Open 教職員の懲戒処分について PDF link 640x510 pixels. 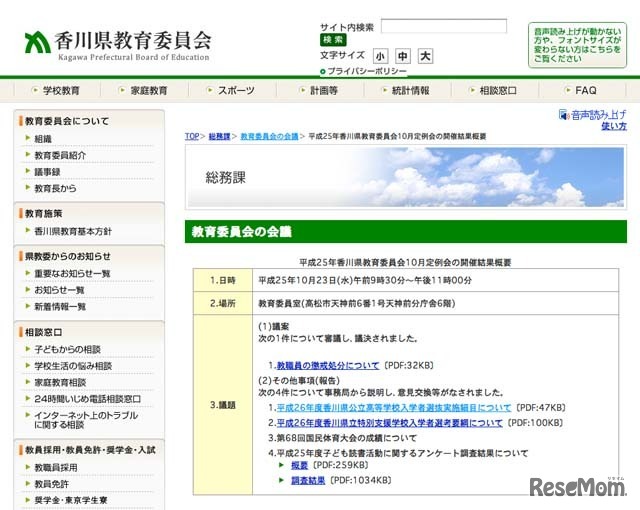pyautogui.click(x=328, y=366)
